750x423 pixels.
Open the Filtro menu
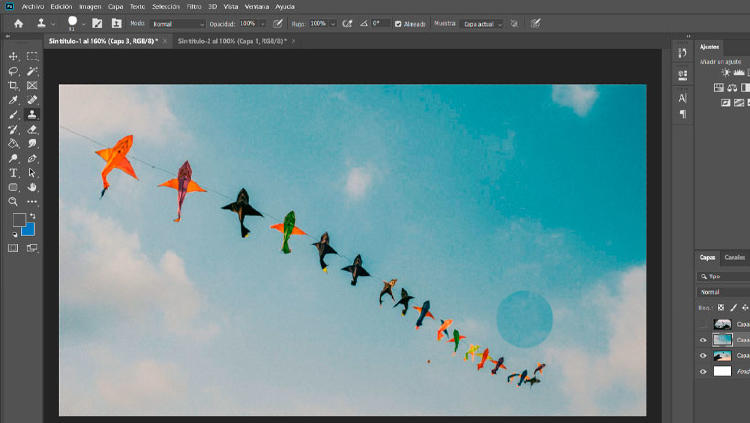tap(194, 7)
